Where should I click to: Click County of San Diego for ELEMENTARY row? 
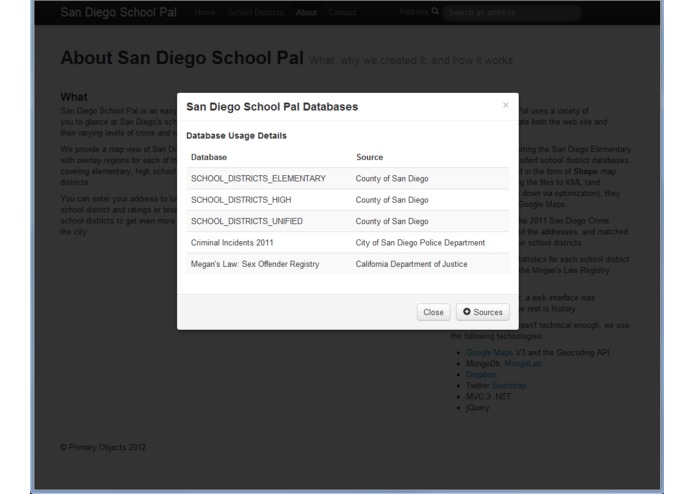[x=392, y=179]
